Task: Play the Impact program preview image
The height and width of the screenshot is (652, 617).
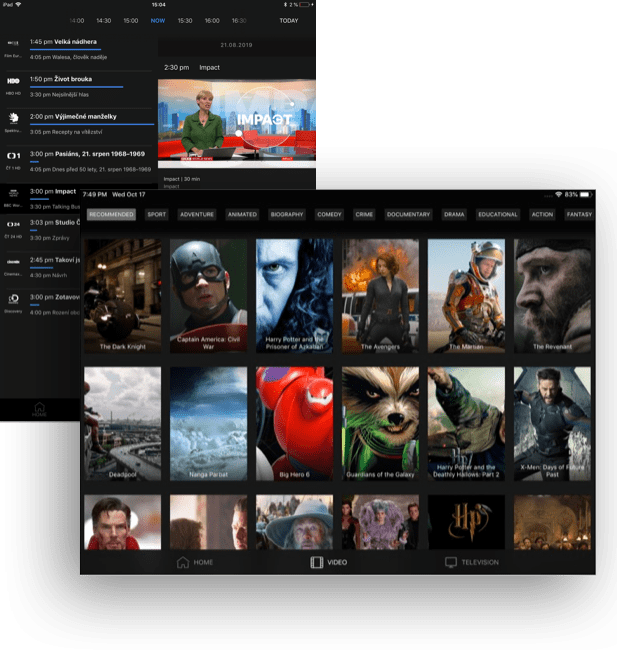Action: pos(237,123)
